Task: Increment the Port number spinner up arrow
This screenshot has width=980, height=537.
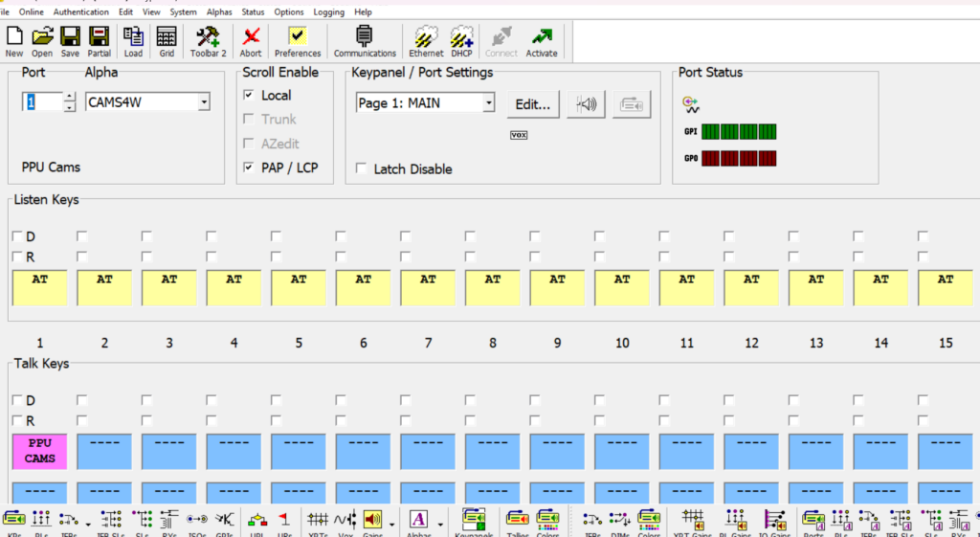Action: coord(69,98)
